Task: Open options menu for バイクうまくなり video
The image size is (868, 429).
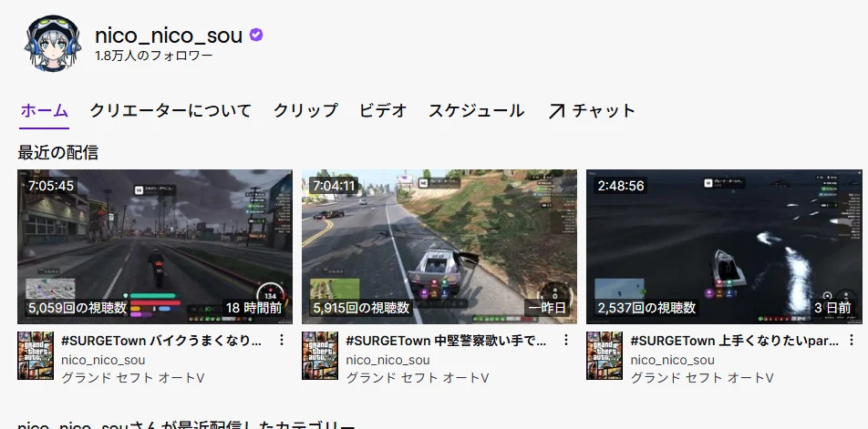Action: 281,340
